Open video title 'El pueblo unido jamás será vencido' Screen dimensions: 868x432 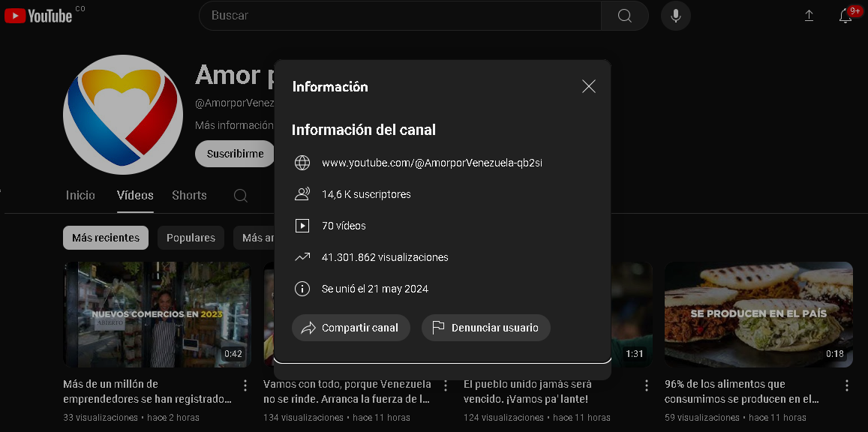click(527, 391)
